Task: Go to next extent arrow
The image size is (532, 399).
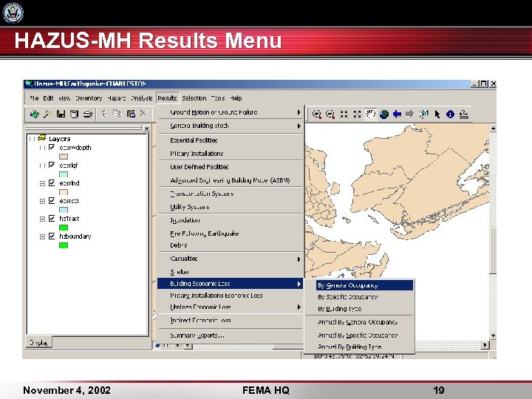Action: 410,114
